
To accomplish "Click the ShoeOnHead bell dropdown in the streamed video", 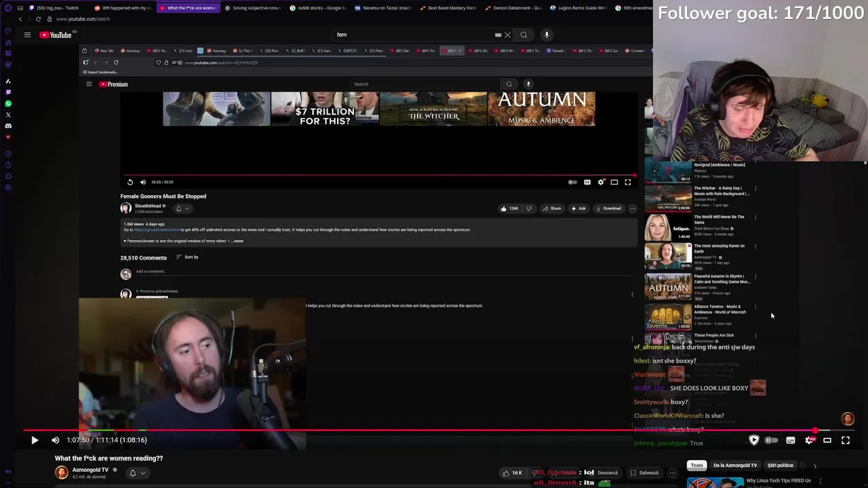I will 182,209.
